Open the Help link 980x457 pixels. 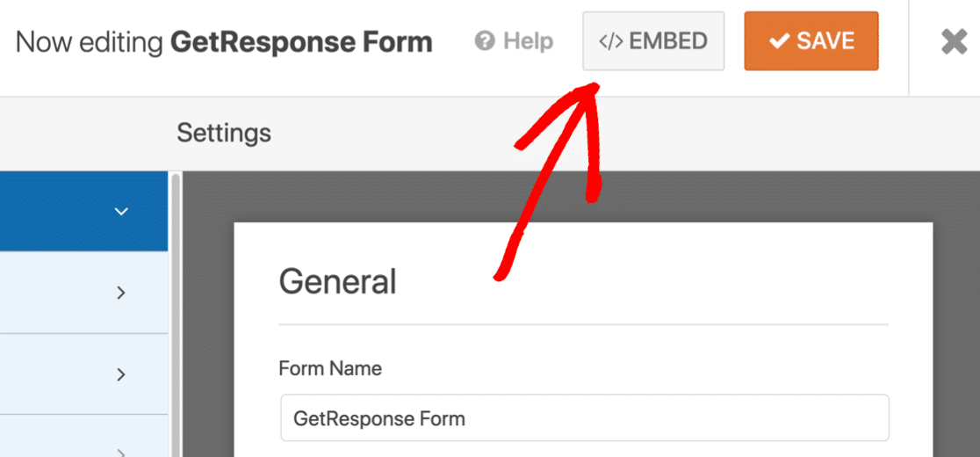514,42
